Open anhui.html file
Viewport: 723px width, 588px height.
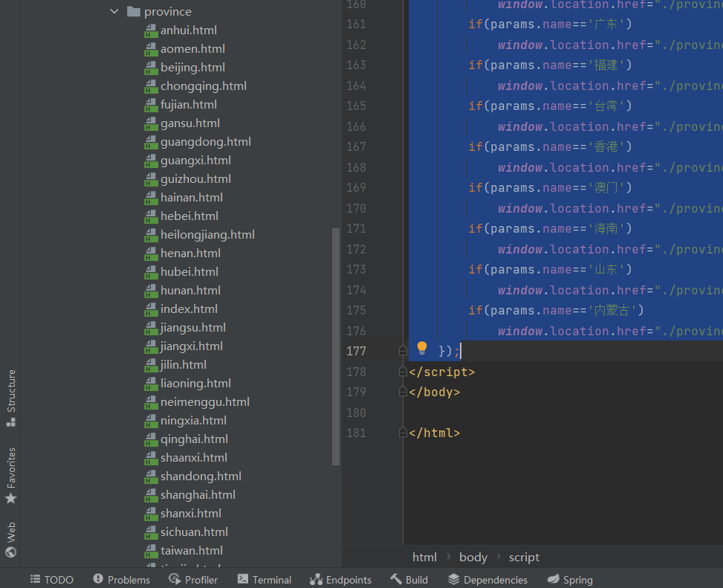click(189, 30)
